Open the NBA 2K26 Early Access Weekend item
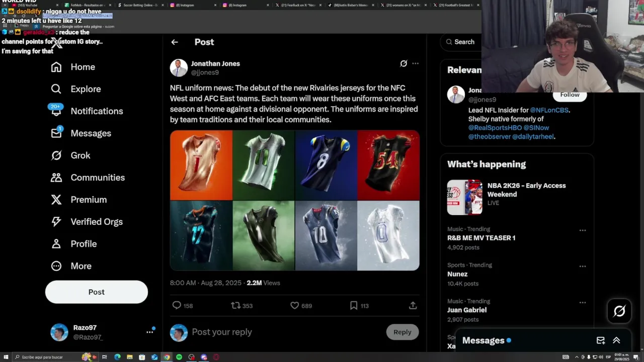This screenshot has height=362, width=644. point(517,197)
